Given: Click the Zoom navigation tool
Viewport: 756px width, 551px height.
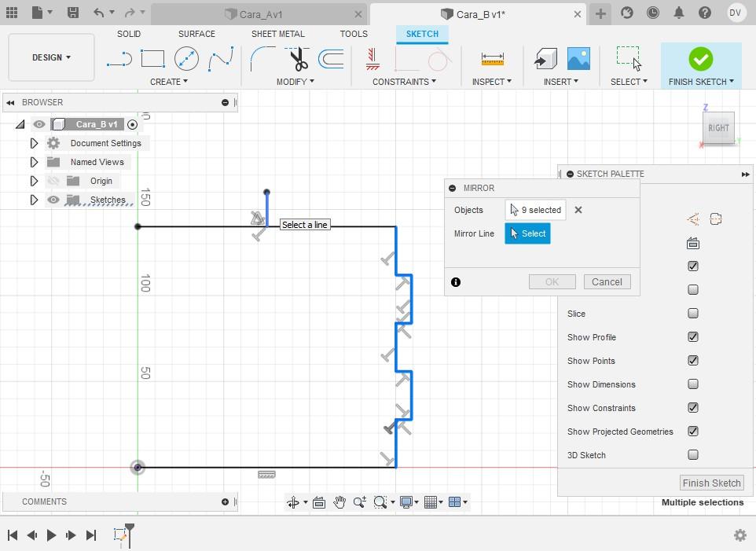Looking at the screenshot, I should (x=360, y=502).
